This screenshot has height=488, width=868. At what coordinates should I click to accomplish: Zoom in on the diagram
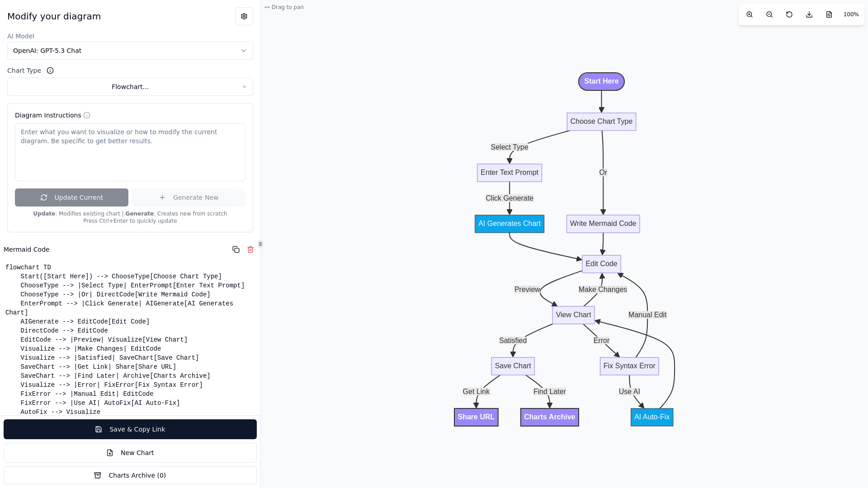pos(750,14)
